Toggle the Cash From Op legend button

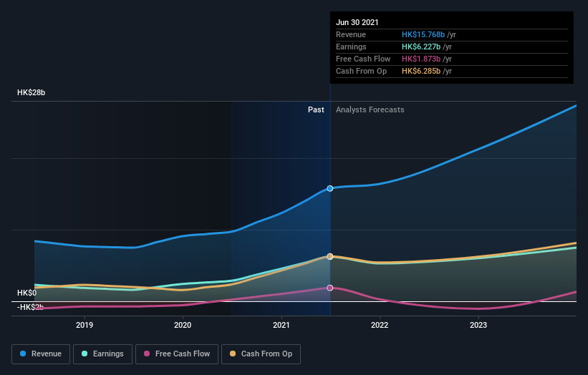(261, 354)
